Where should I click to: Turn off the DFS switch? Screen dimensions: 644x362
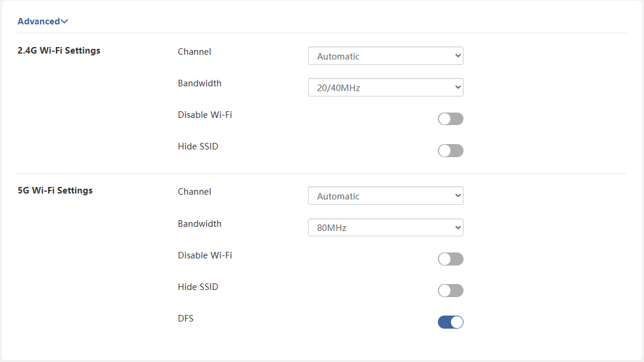(450, 322)
